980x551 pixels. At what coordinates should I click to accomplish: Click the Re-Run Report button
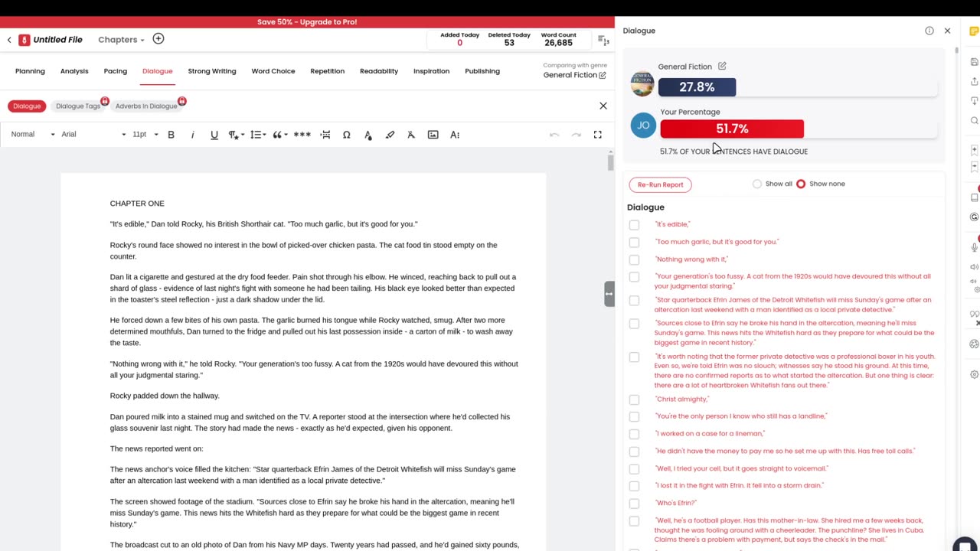(660, 184)
